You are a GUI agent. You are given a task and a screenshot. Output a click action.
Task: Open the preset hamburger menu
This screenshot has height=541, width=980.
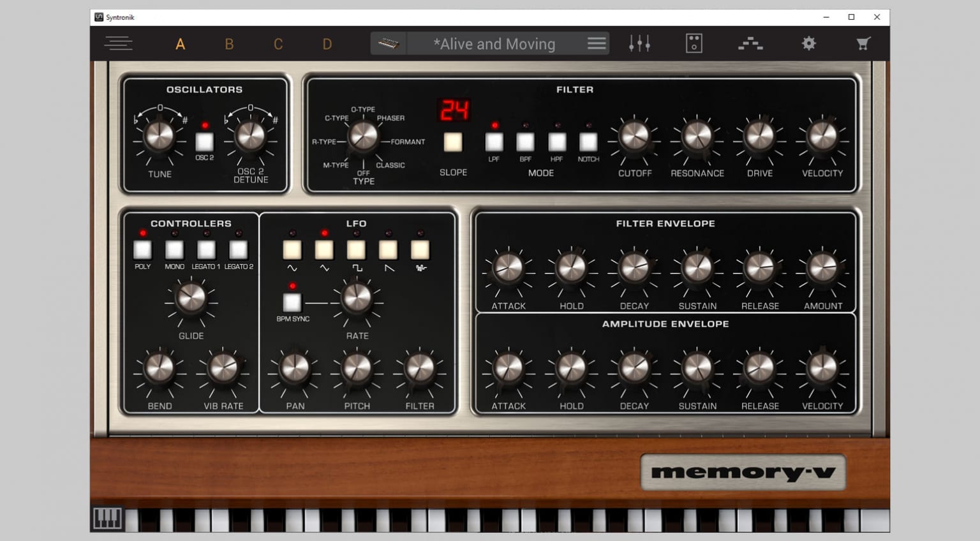tap(597, 43)
